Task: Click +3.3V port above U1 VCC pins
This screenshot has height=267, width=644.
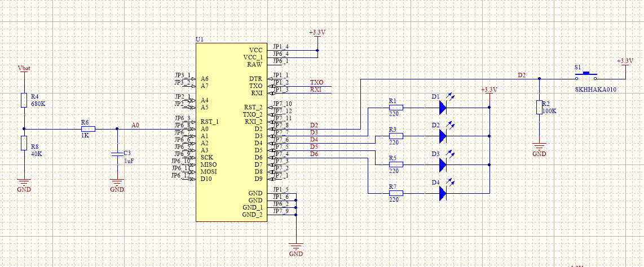Action: pos(317,33)
